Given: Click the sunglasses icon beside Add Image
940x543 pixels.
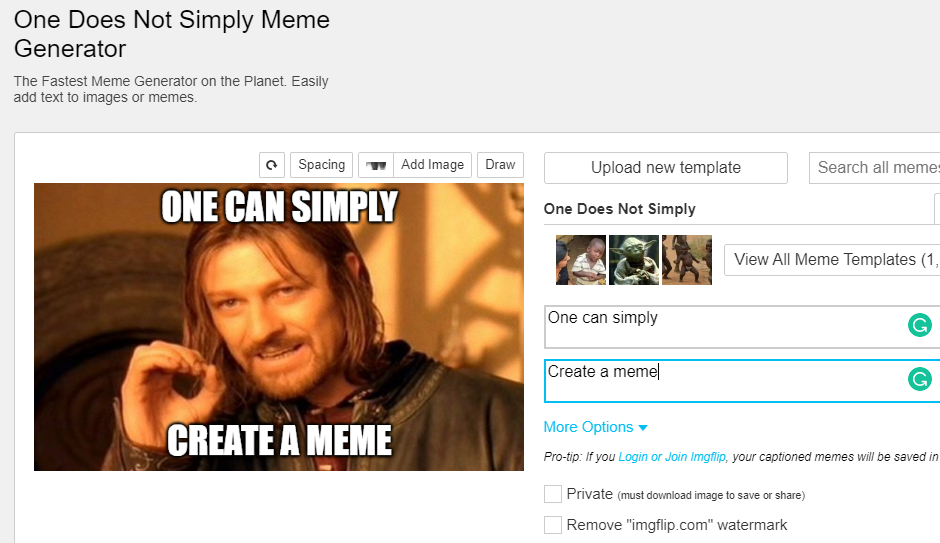Looking at the screenshot, I should (376, 165).
